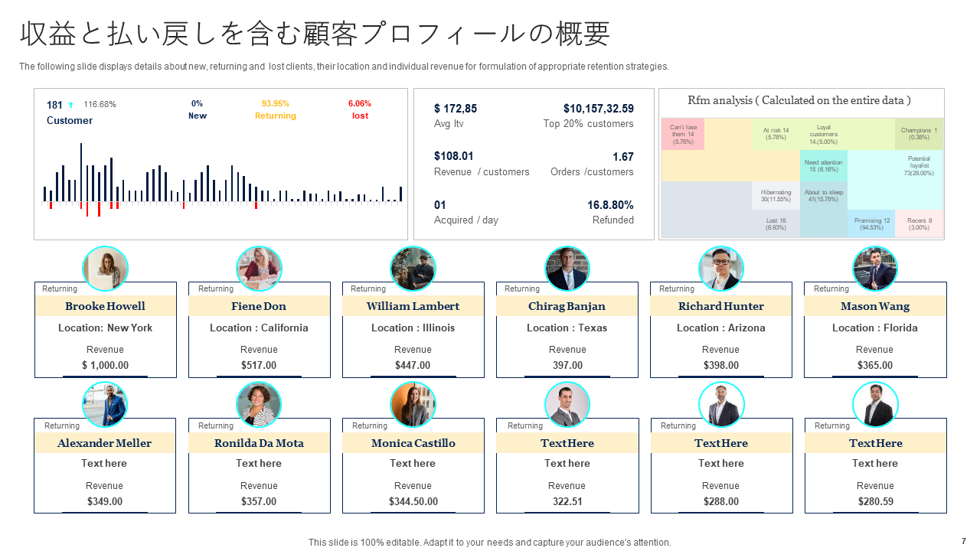The width and height of the screenshot is (980, 551).
Task: Select the '16.8.80%' refunded value
Action: click(611, 205)
